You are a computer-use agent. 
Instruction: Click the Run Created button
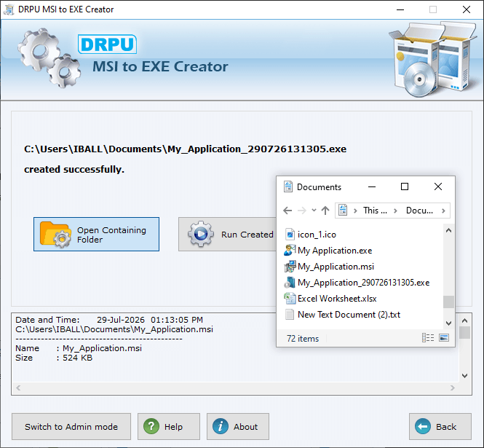(227, 234)
